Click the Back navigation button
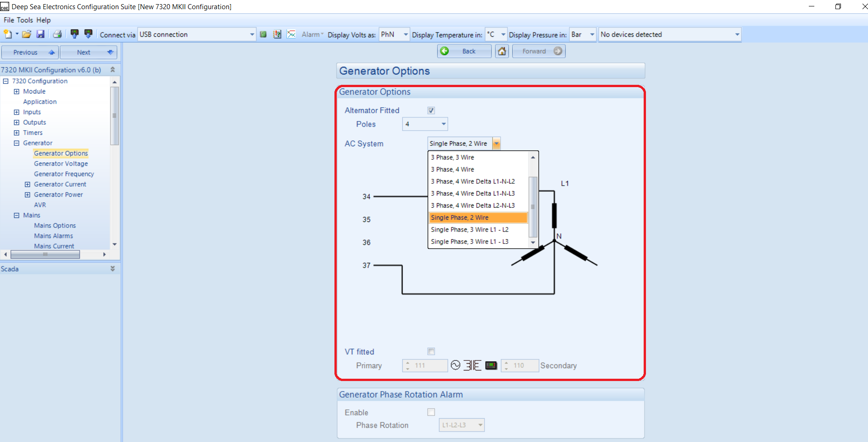This screenshot has height=442, width=868. (x=464, y=51)
